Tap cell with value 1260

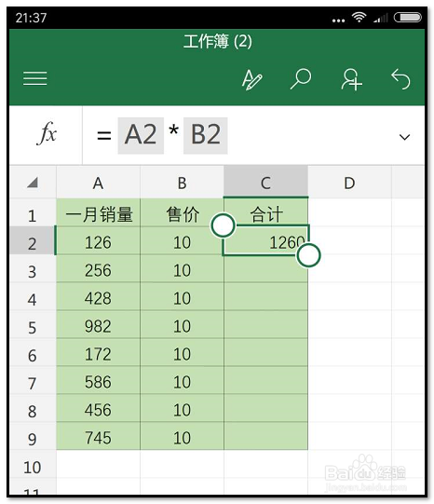click(265, 241)
